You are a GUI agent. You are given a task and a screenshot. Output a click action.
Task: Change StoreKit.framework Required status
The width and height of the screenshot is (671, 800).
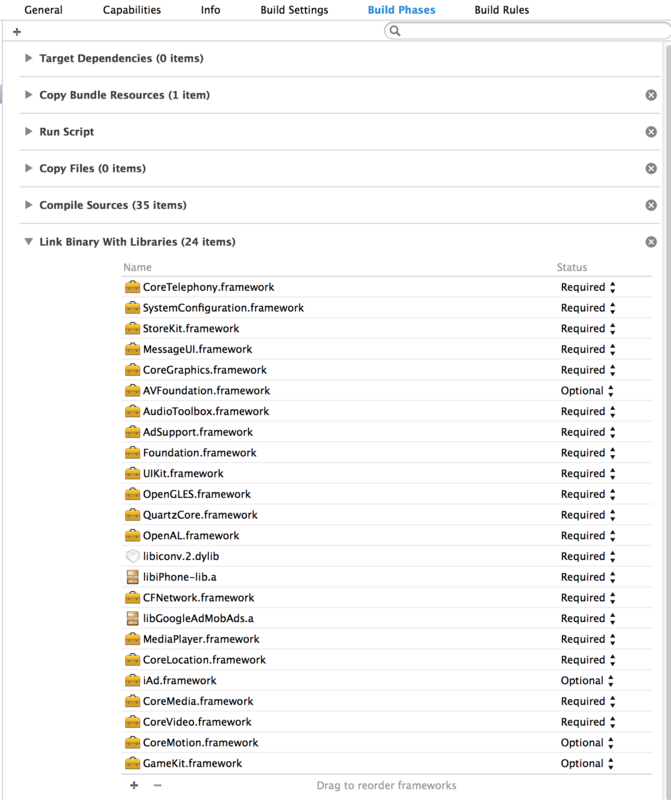588,328
